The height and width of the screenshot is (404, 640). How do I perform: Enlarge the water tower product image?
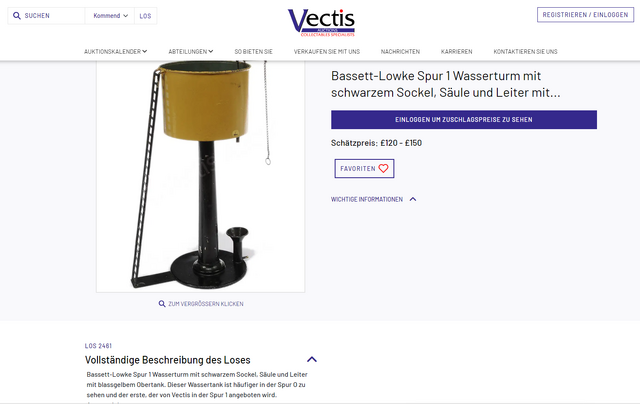pyautogui.click(x=200, y=176)
